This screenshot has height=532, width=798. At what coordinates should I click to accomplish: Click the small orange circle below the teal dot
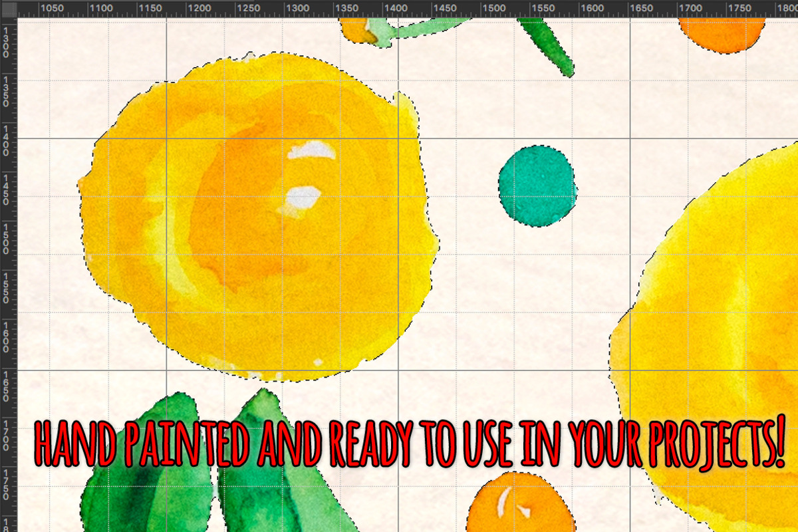pyautogui.click(x=521, y=503)
